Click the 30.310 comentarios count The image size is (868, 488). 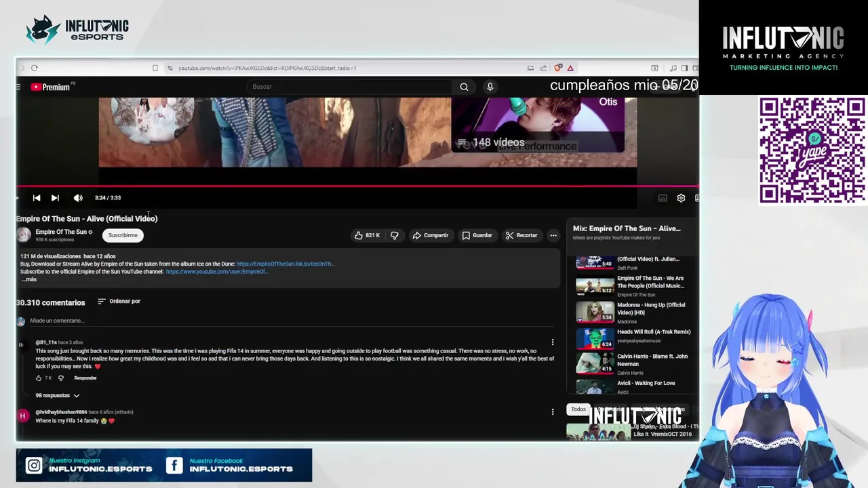click(51, 302)
